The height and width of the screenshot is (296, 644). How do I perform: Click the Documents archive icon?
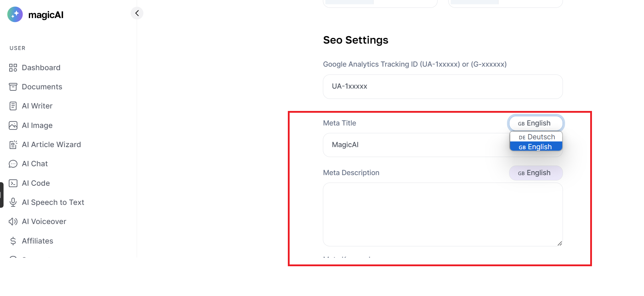pos(13,87)
